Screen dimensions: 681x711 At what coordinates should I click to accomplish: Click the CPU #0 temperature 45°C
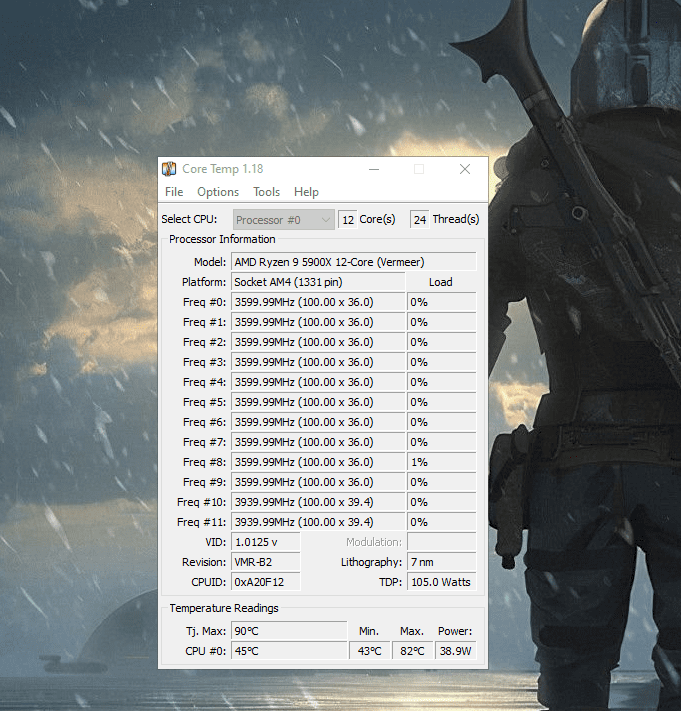coord(289,651)
